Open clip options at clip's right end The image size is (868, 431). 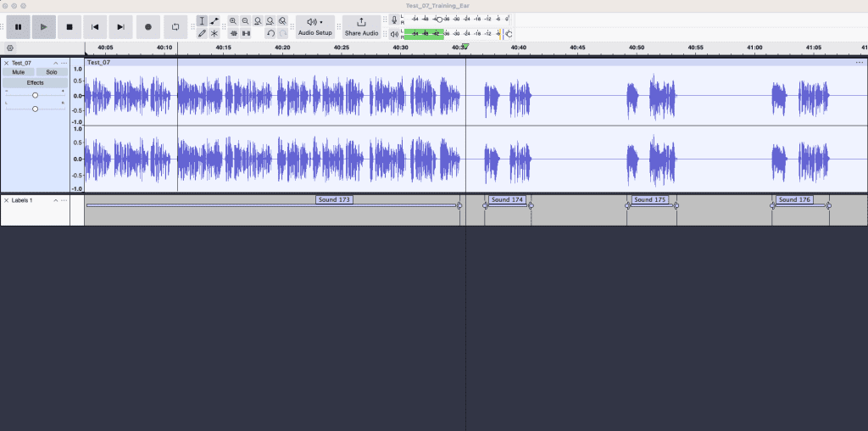click(860, 63)
